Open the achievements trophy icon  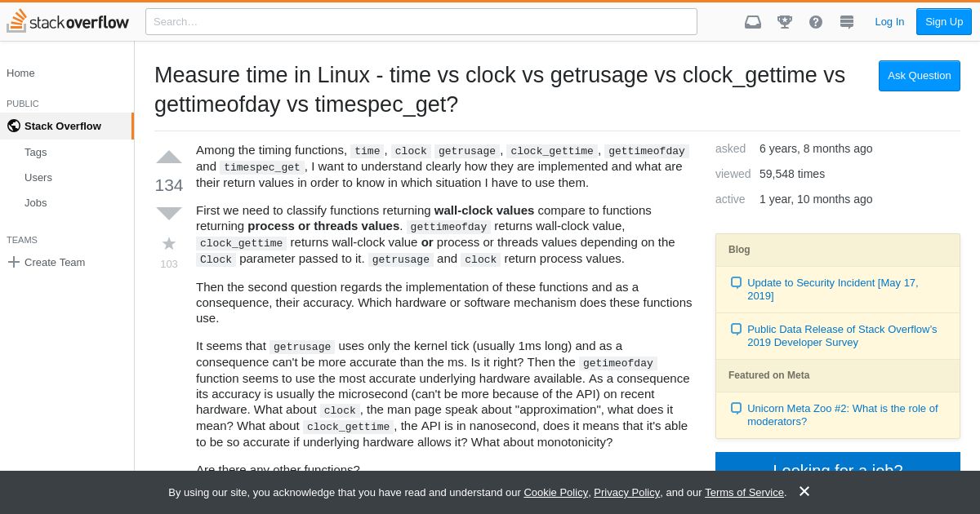pos(785,22)
